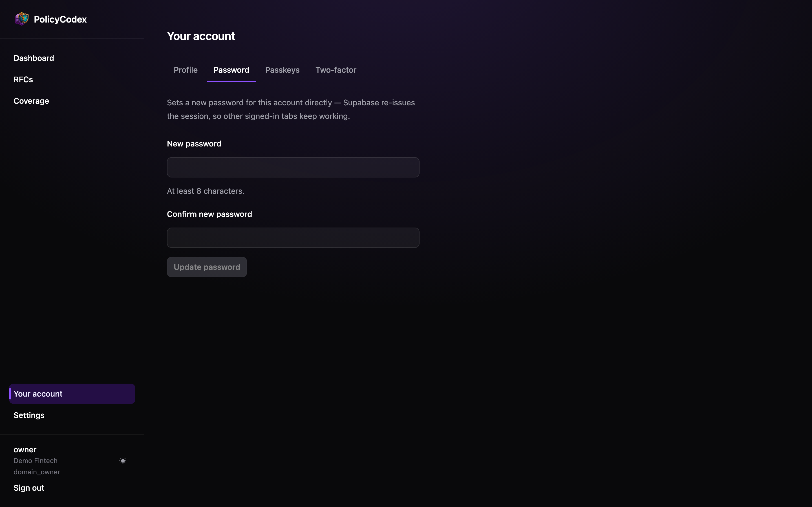
Task: Open Settings from the sidebar
Action: click(x=29, y=415)
